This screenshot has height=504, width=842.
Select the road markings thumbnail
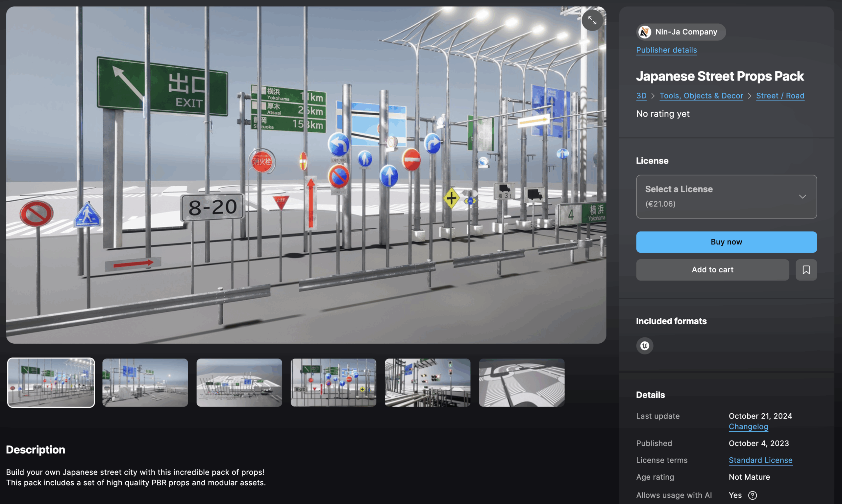click(521, 382)
